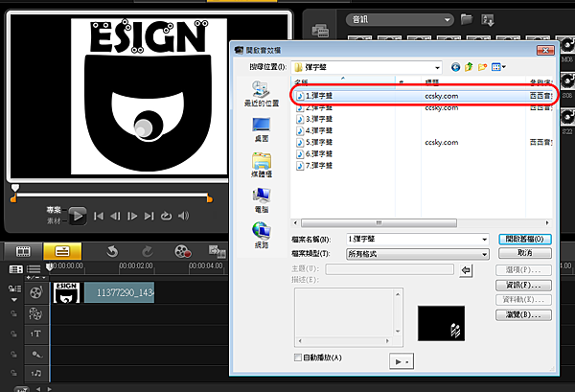Screen dimensions: 575x392
Task: Open 網路 network shortcut in dialog
Action: (x=262, y=236)
